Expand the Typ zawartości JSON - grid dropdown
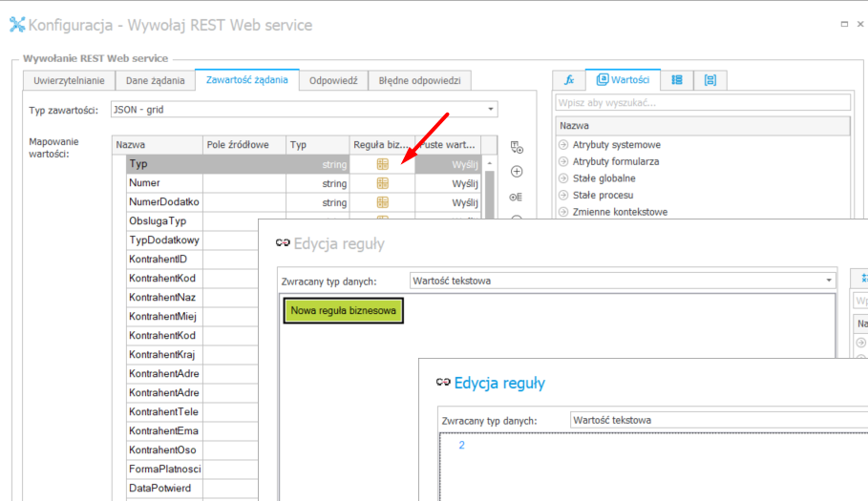The width and height of the screenshot is (868, 501). click(491, 110)
